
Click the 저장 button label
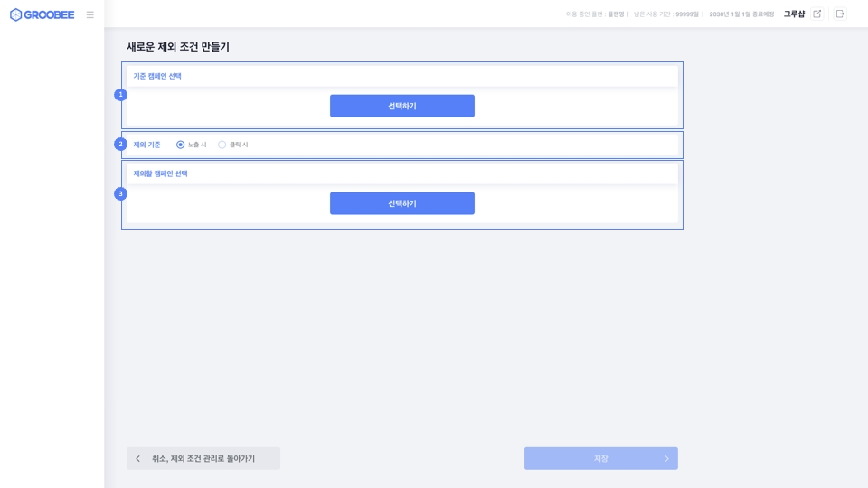click(600, 459)
